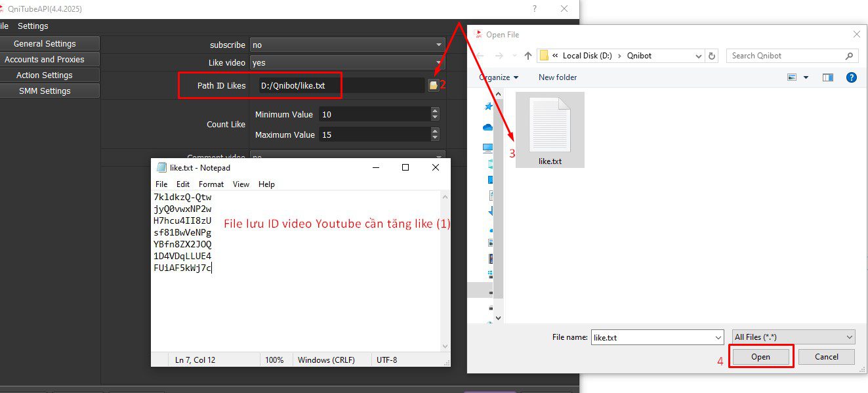Click the Forward arrow in Open File dialog

[499, 56]
